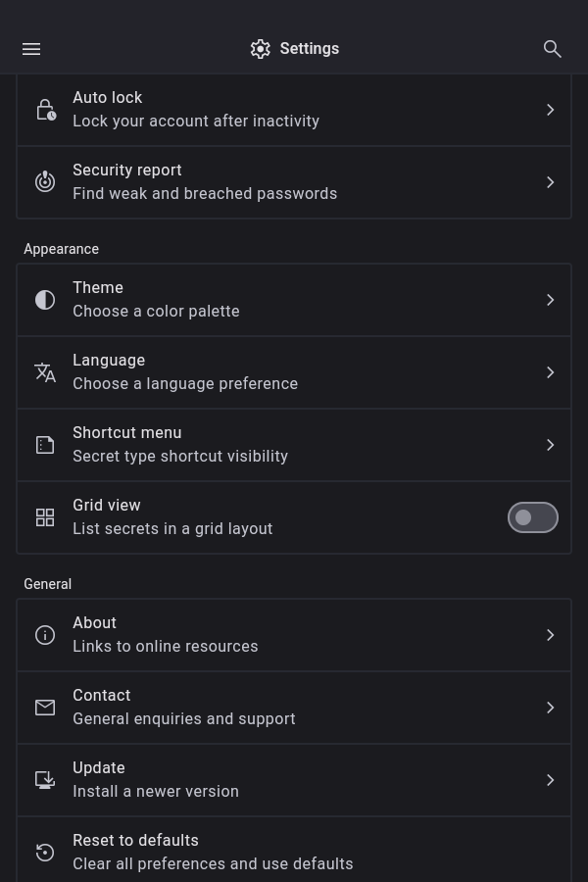
Task: Click the Settings title in header
Action: click(309, 49)
